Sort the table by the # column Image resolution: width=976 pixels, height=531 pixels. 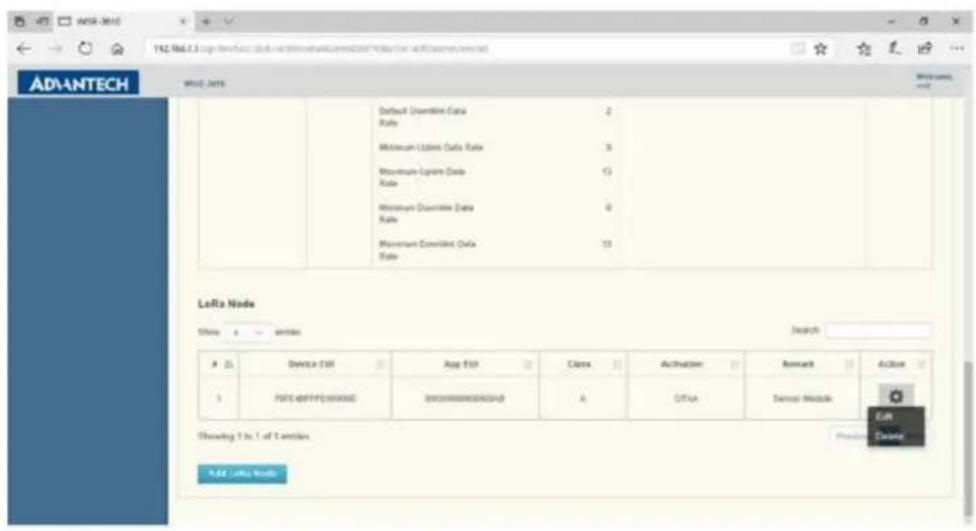click(x=218, y=364)
